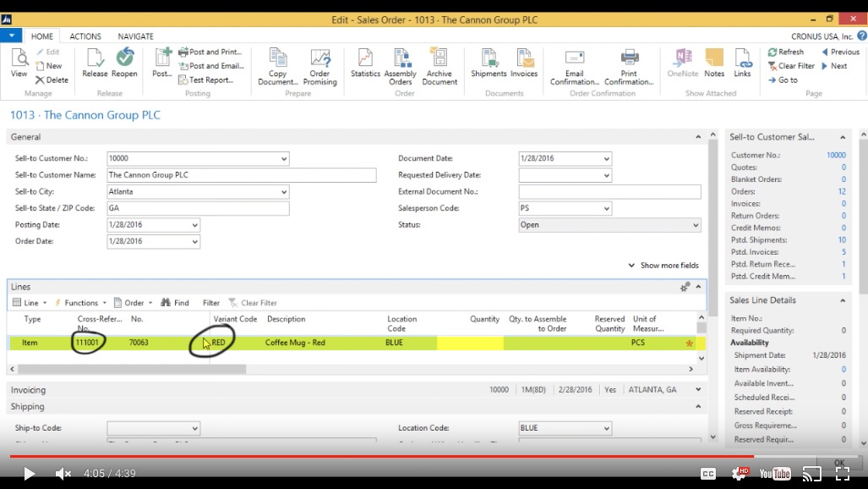Click Pstd. Shipments count 10
868x489 pixels.
(x=842, y=240)
